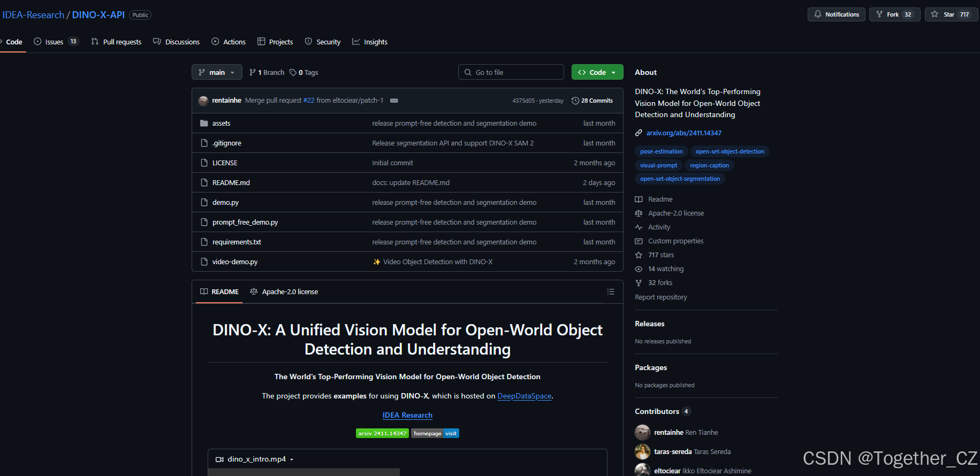980x476 pixels.
Task: Open the Projects tab
Action: point(275,42)
